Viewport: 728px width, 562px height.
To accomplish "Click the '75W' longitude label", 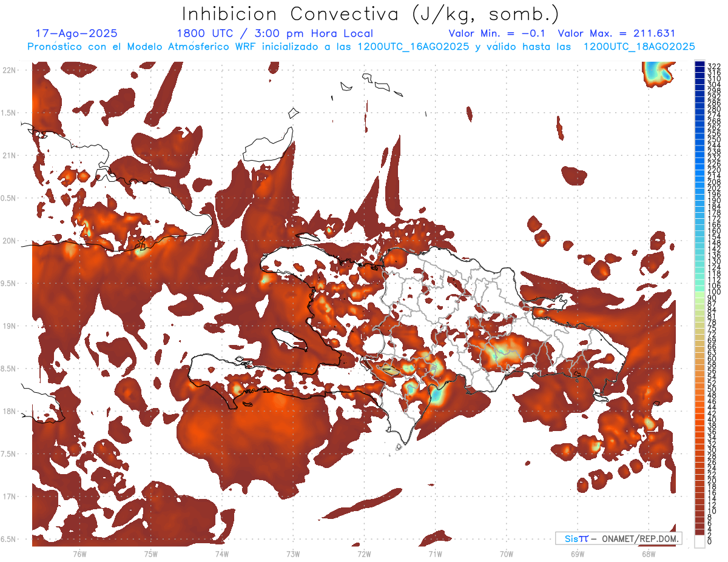I will [150, 554].
